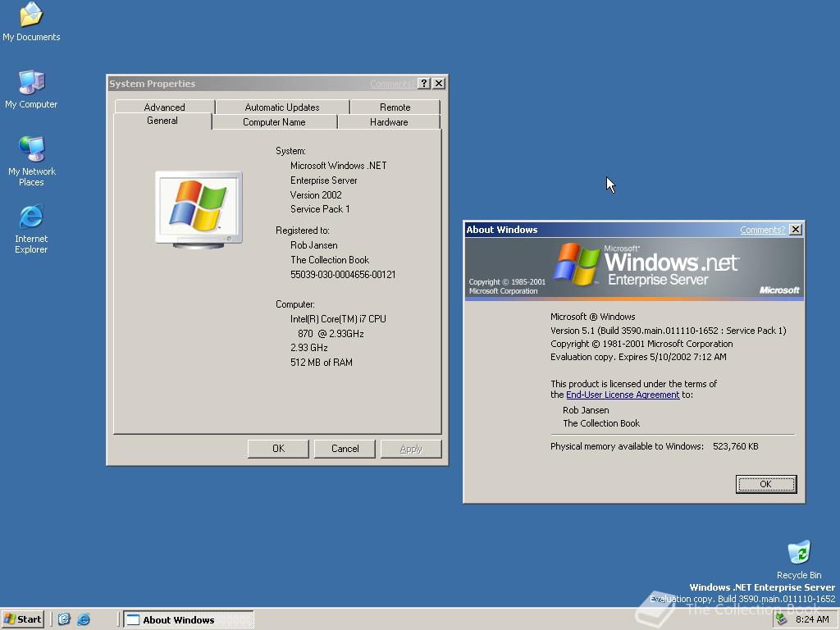Click the About Windows taskbar button

click(189, 619)
